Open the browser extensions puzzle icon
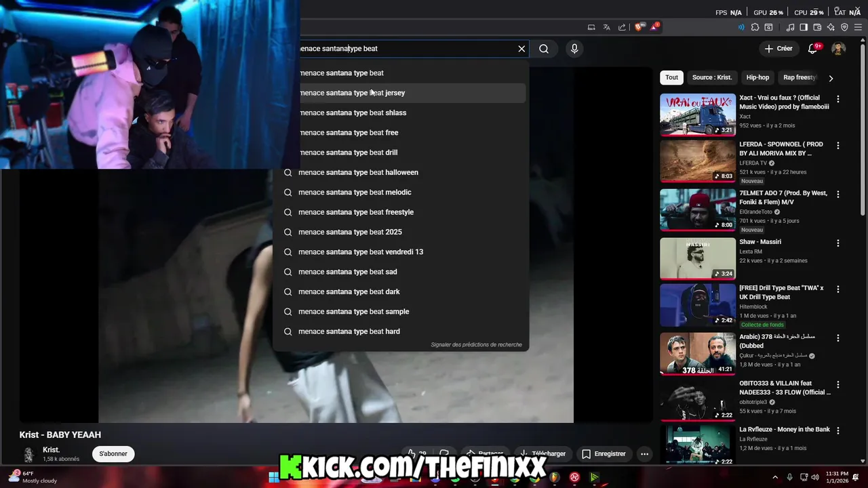This screenshot has width=868, height=488. (755, 28)
